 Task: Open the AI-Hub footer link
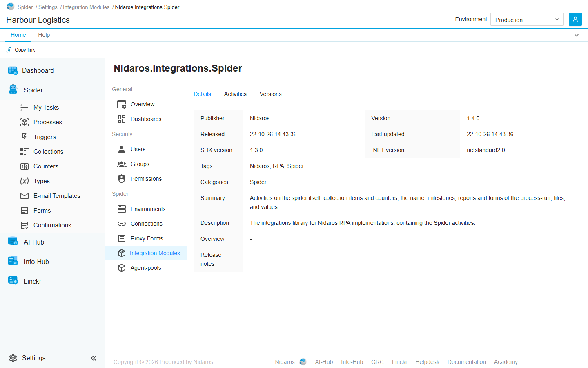tap(324, 362)
